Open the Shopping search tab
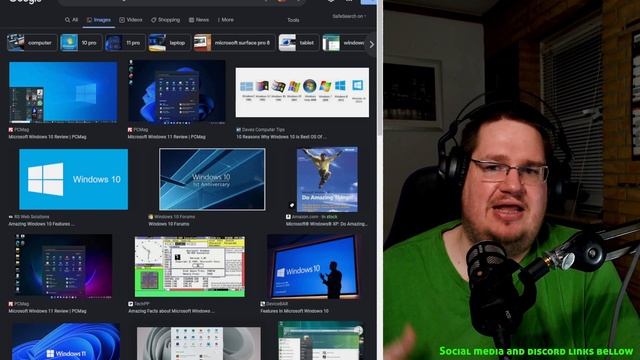 click(165, 20)
